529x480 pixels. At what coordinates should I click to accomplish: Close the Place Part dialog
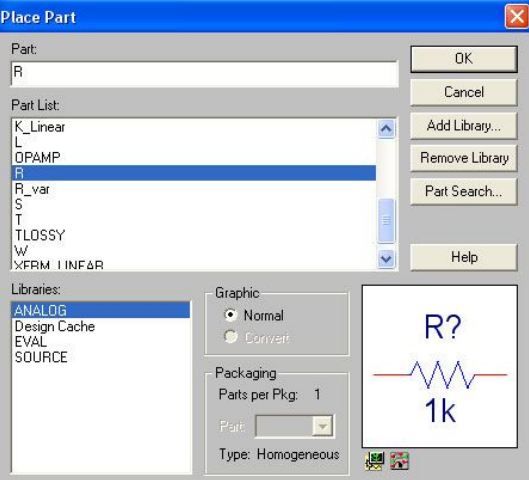pos(516,16)
